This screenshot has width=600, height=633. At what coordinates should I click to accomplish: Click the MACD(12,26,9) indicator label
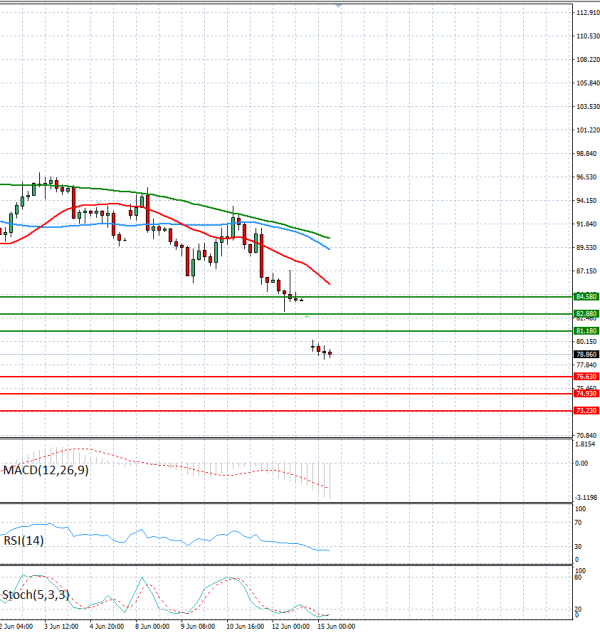[x=46, y=470]
